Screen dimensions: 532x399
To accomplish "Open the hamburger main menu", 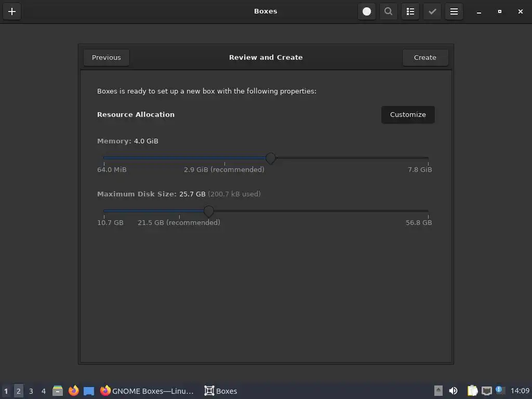I will click(454, 11).
